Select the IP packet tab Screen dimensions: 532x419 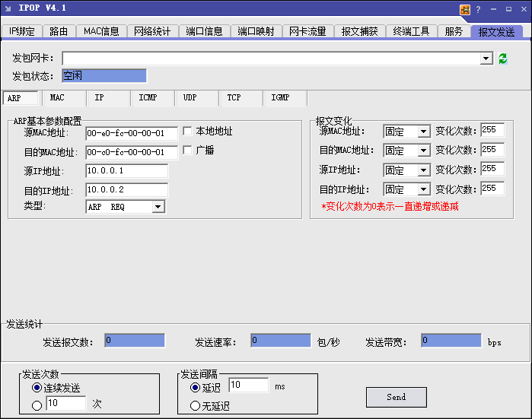click(x=108, y=98)
